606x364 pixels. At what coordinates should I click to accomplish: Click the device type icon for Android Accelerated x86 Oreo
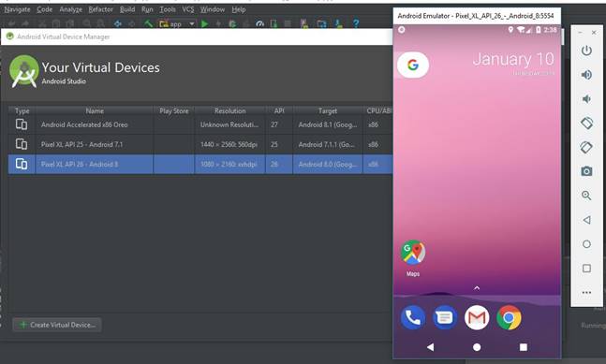pyautogui.click(x=22, y=124)
